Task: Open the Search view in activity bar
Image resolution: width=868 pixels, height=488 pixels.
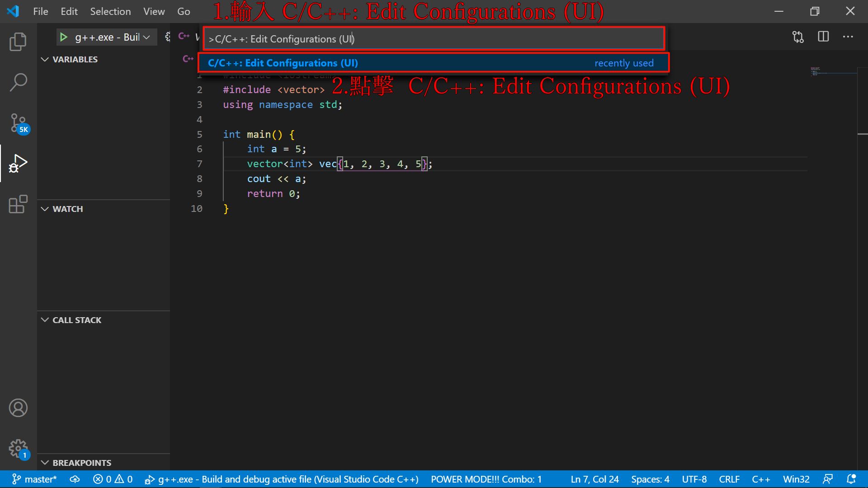Action: (x=18, y=82)
